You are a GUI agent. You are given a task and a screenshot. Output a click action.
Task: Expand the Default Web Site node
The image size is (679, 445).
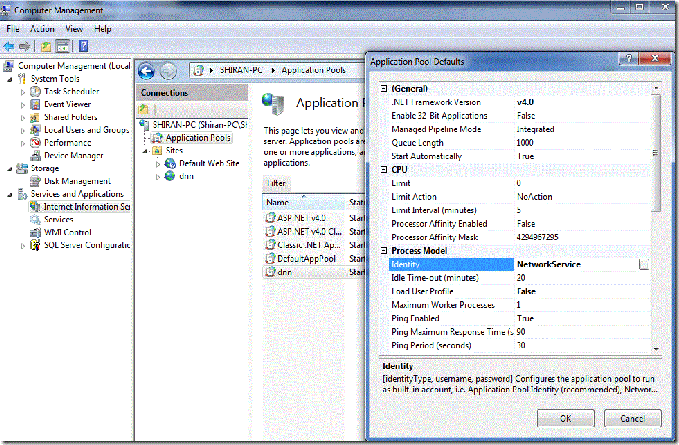tap(158, 164)
